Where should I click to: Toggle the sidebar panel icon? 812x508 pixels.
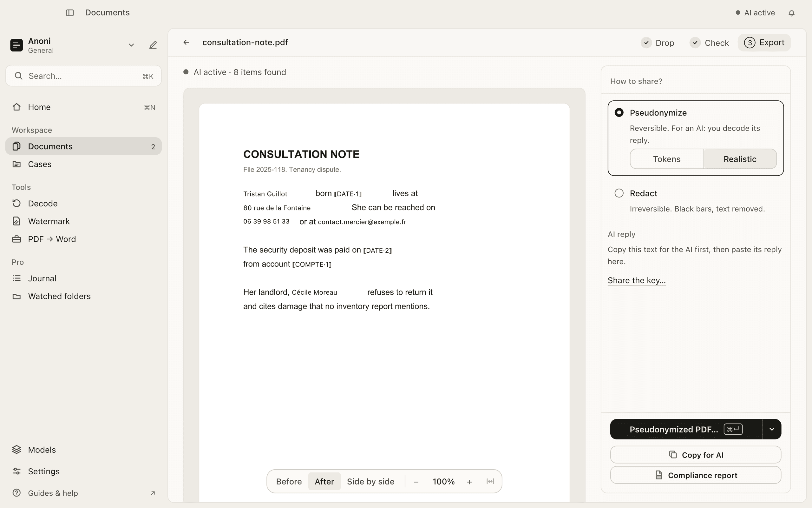pos(70,13)
